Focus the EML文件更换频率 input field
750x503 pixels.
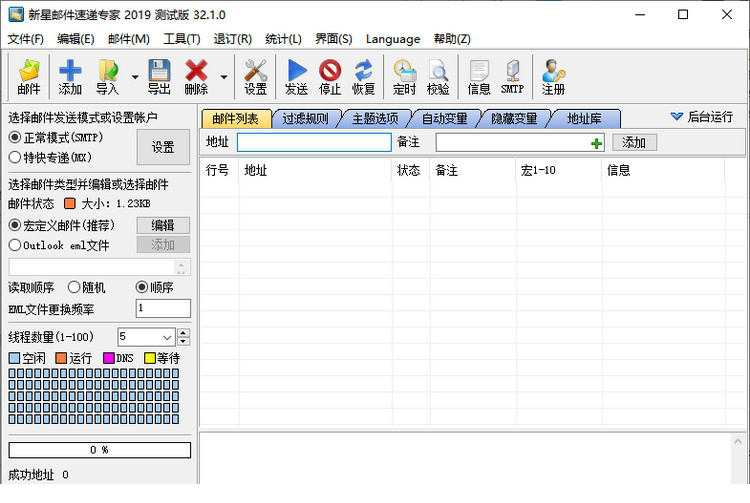[x=163, y=308]
